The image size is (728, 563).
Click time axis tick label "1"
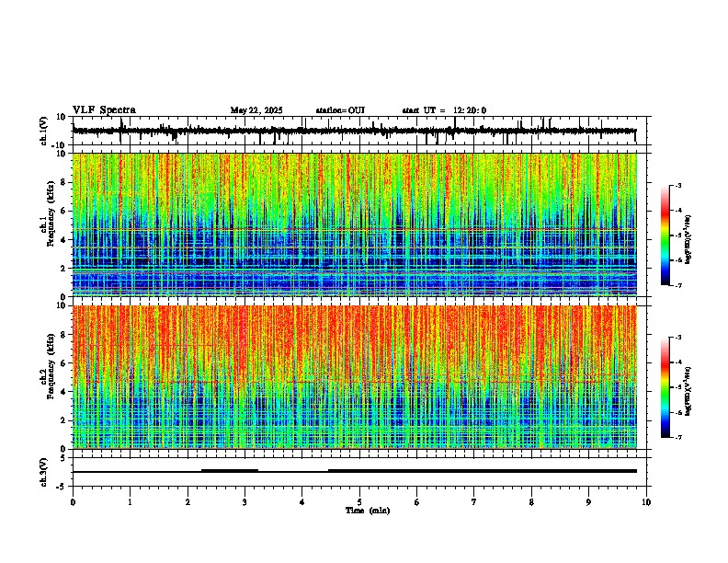click(x=130, y=502)
